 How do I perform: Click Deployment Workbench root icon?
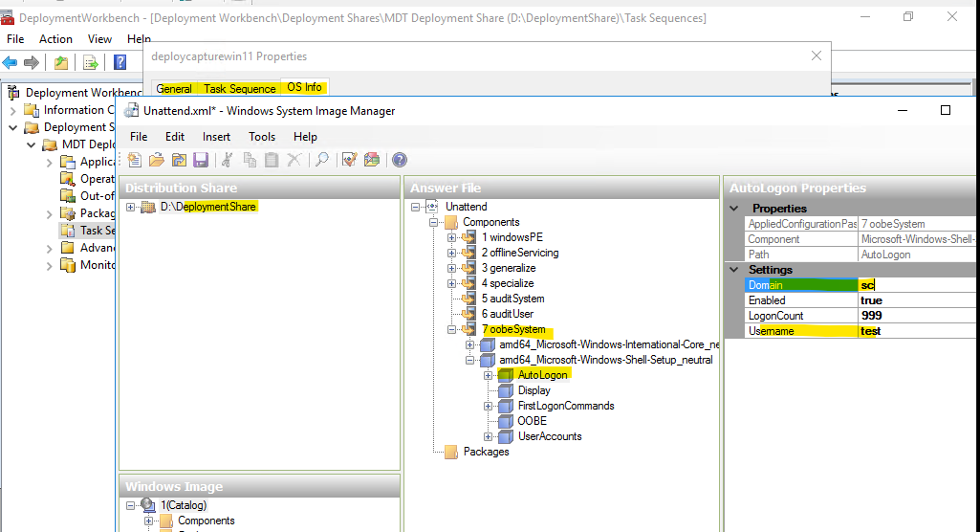[x=13, y=93]
